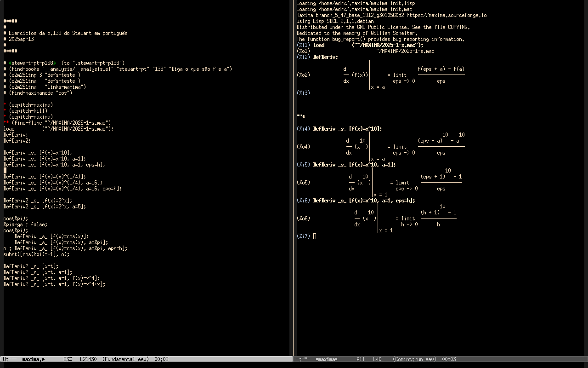Image resolution: width=588 pixels, height=368 pixels.
Task: Click the (c2m251tna "links-maxima") line
Action: (45, 87)
